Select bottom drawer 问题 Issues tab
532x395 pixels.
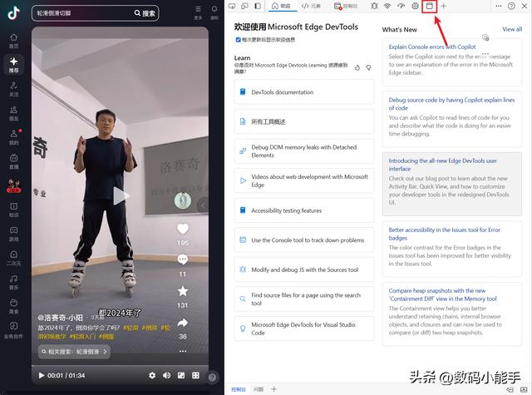pyautogui.click(x=259, y=389)
